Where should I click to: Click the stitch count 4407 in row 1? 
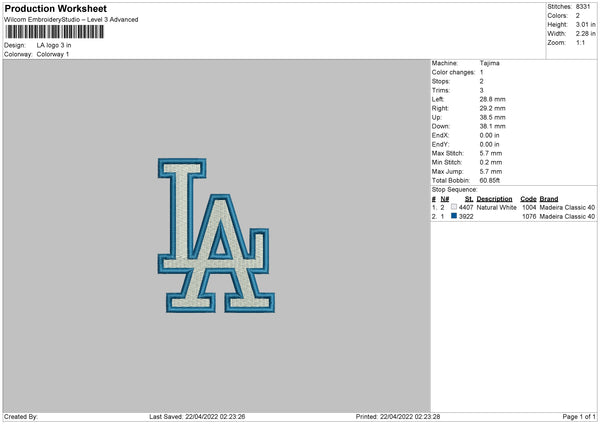(466, 207)
